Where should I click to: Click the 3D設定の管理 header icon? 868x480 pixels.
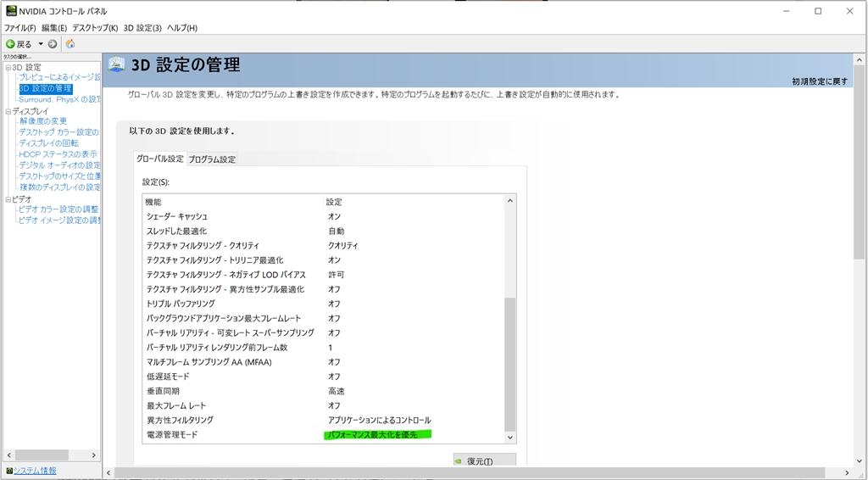[116, 64]
